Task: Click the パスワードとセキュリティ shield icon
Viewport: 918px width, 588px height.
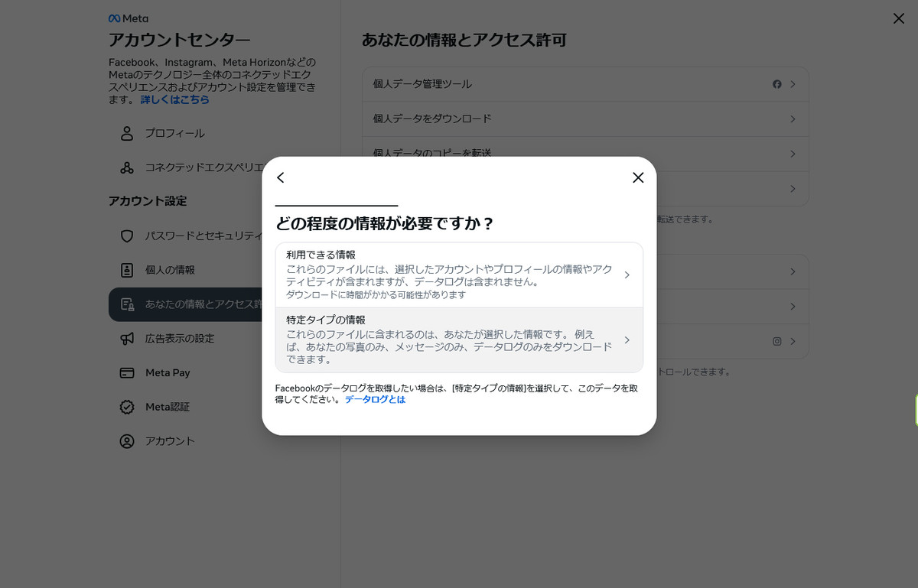Action: pyautogui.click(x=127, y=236)
